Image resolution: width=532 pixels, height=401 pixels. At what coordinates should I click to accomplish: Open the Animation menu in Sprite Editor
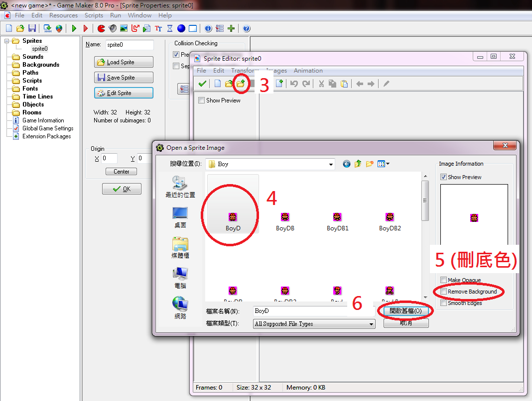(308, 71)
